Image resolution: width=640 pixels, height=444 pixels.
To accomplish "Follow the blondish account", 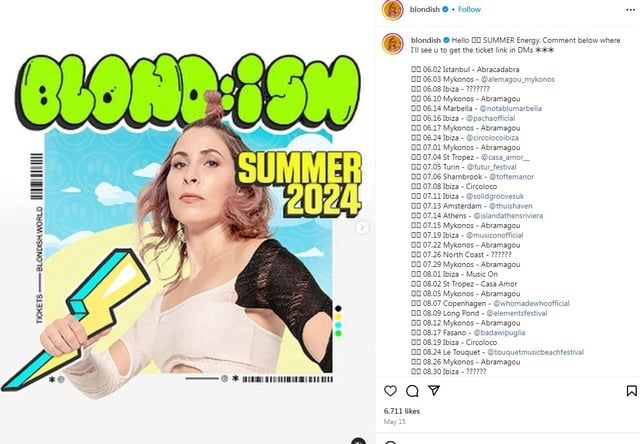I will pos(468,9).
